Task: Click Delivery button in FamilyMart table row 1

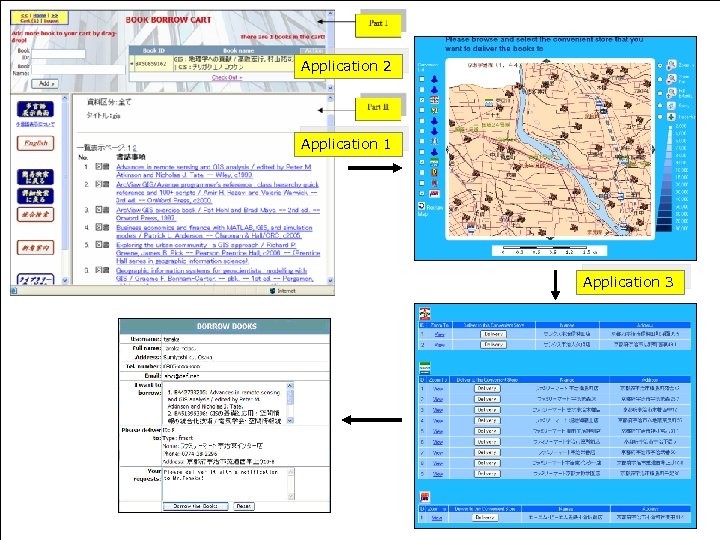Action: 487,388
